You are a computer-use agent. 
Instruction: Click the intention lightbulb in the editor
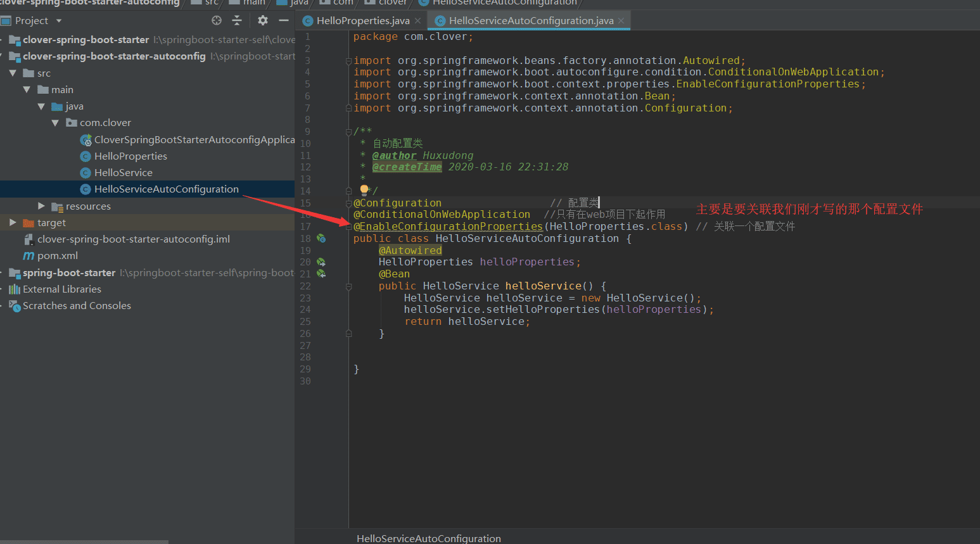364,189
